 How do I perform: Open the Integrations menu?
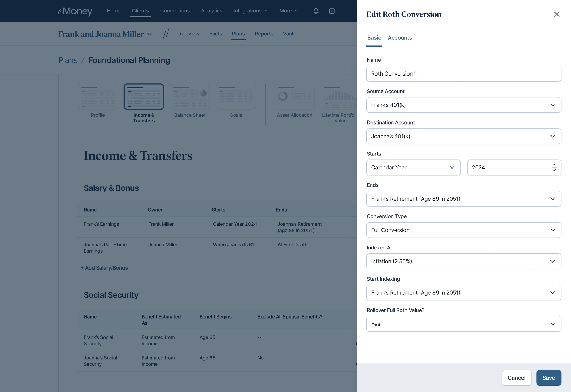[250, 11]
